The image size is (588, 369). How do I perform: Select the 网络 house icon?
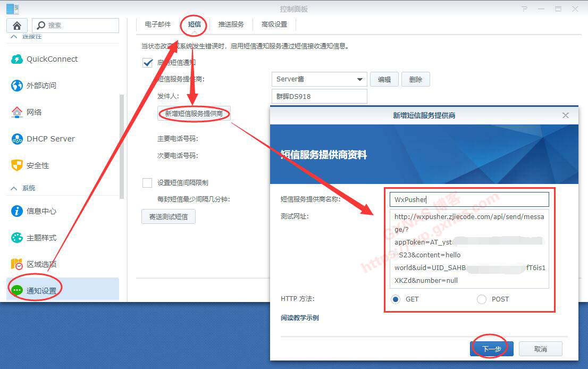point(17,112)
